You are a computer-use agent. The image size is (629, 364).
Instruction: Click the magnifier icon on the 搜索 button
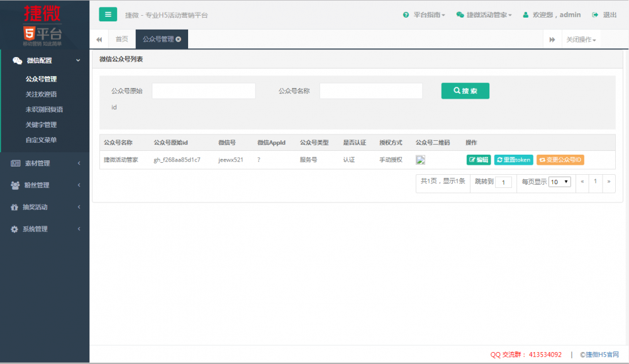click(457, 91)
